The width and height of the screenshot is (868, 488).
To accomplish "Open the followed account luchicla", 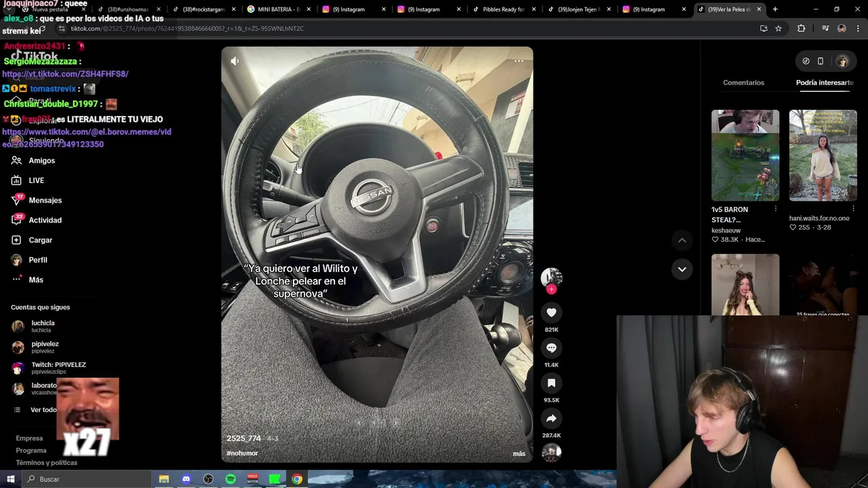I will click(x=43, y=326).
